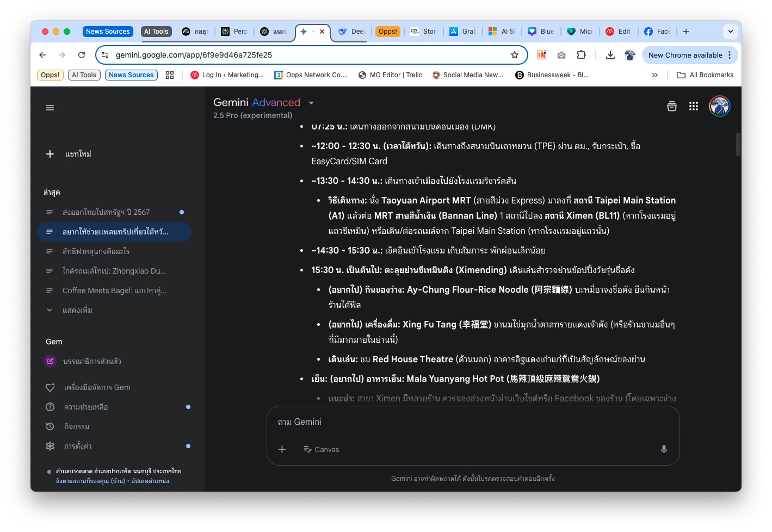Open MO Editor Trello bookmark
Viewport: 772px width, 532px height.
point(390,75)
